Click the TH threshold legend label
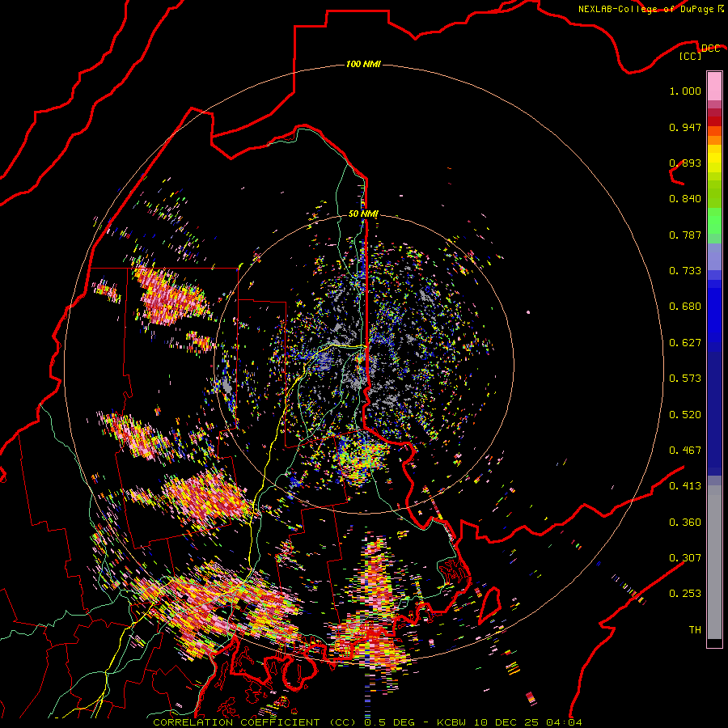Screen dimensions: 728x728 point(695,630)
